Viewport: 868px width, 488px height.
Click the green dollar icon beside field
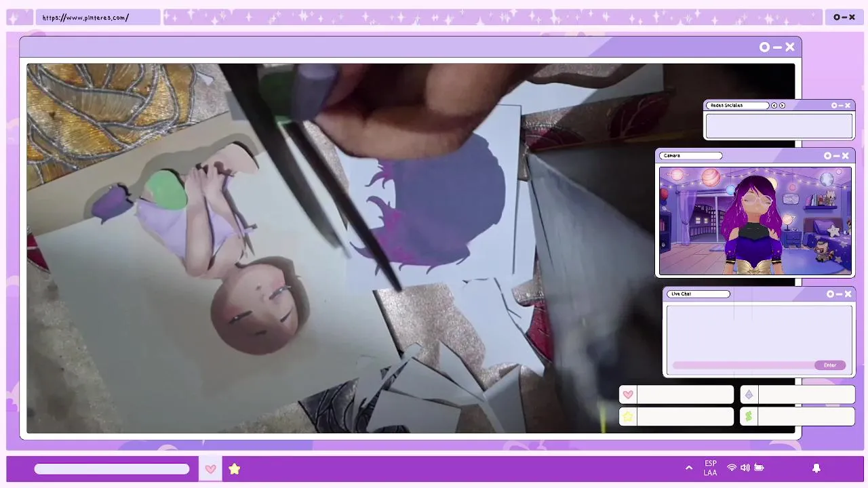click(749, 416)
